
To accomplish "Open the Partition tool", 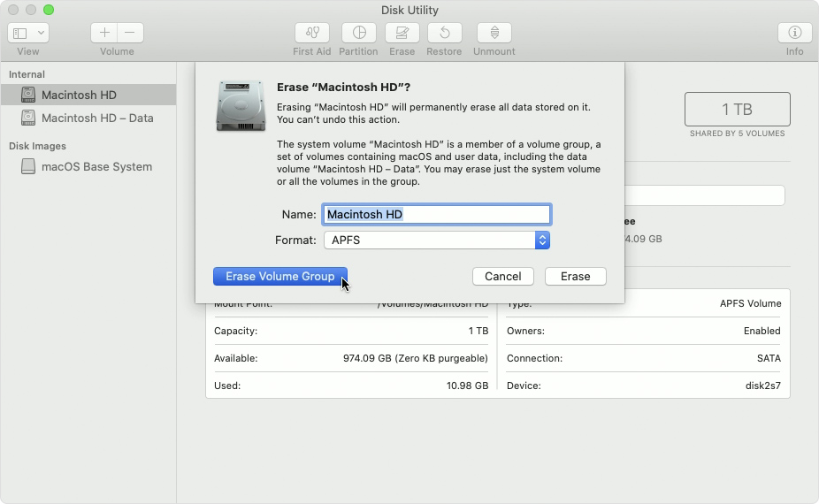I will click(x=359, y=33).
